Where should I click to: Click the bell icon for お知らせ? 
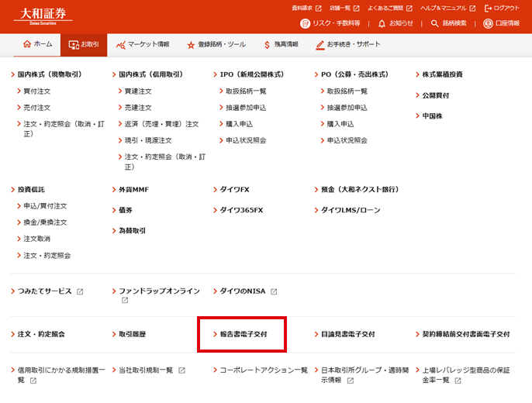[382, 23]
